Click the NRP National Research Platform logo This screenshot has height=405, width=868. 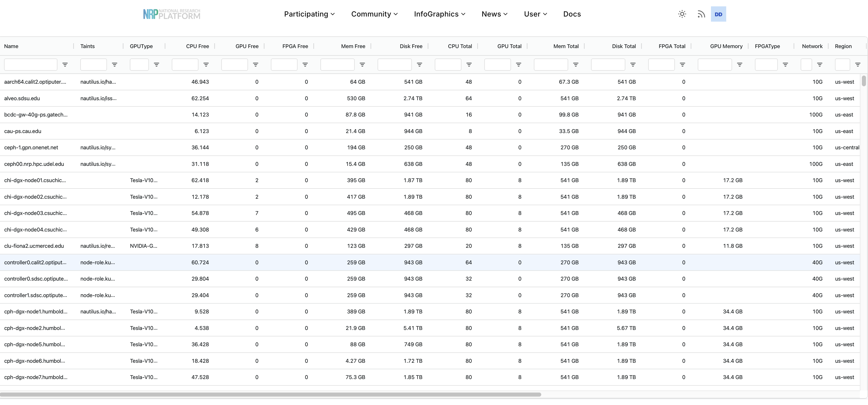point(171,14)
